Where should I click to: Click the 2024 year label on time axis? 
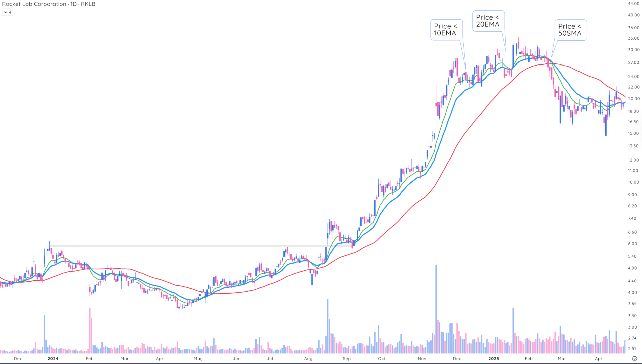(53, 358)
